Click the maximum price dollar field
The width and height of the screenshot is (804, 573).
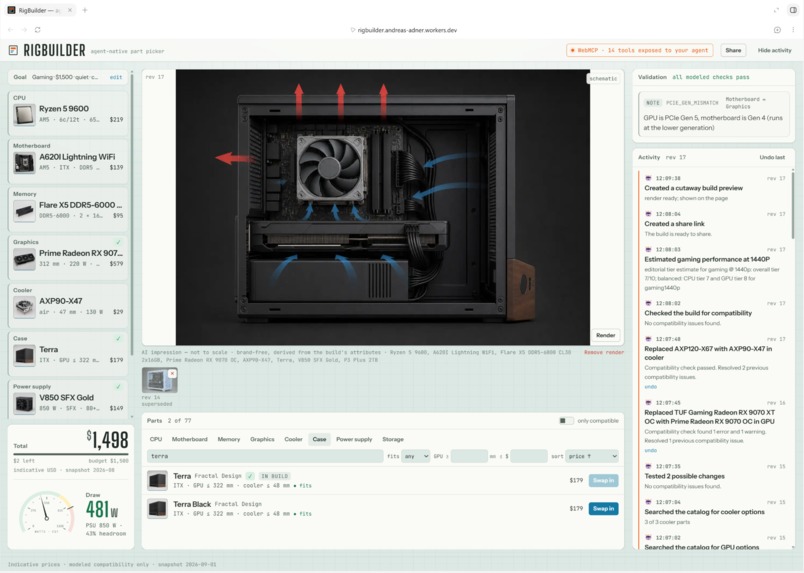(529, 456)
